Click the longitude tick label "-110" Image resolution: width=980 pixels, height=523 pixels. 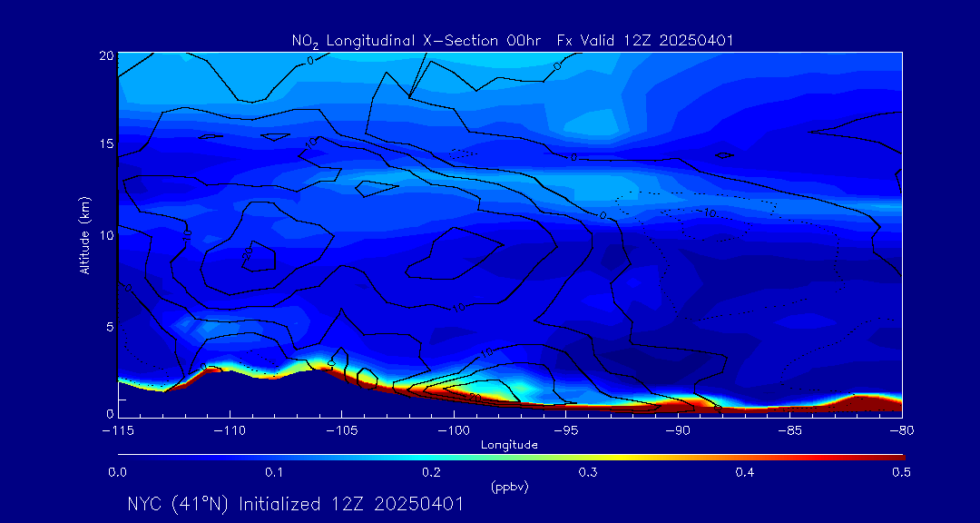tap(230, 431)
